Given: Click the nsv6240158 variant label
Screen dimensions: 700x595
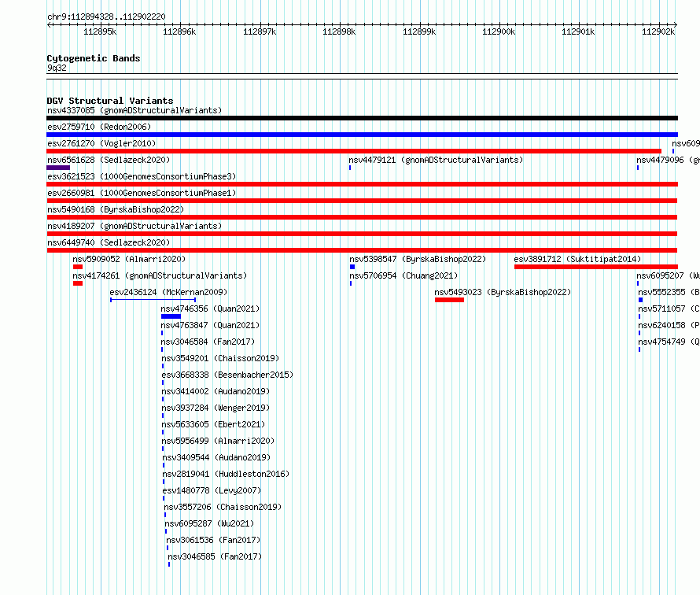Looking at the screenshot, I should (669, 325).
